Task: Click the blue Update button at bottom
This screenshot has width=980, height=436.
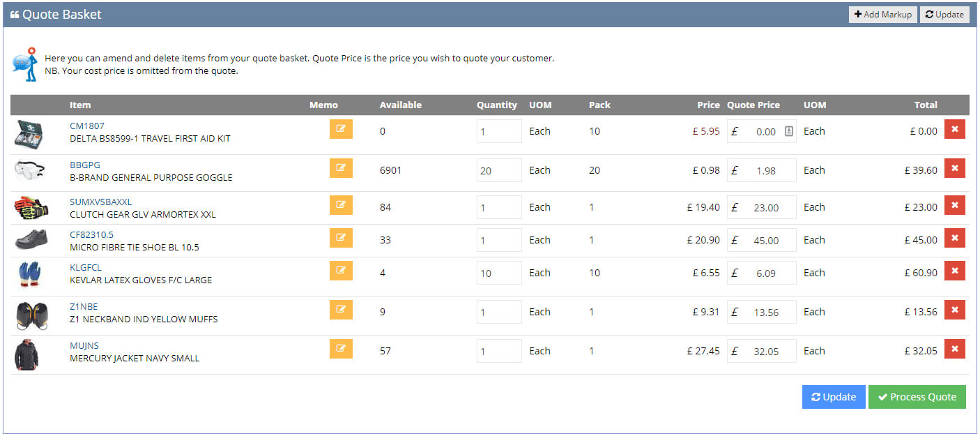Action: point(834,397)
